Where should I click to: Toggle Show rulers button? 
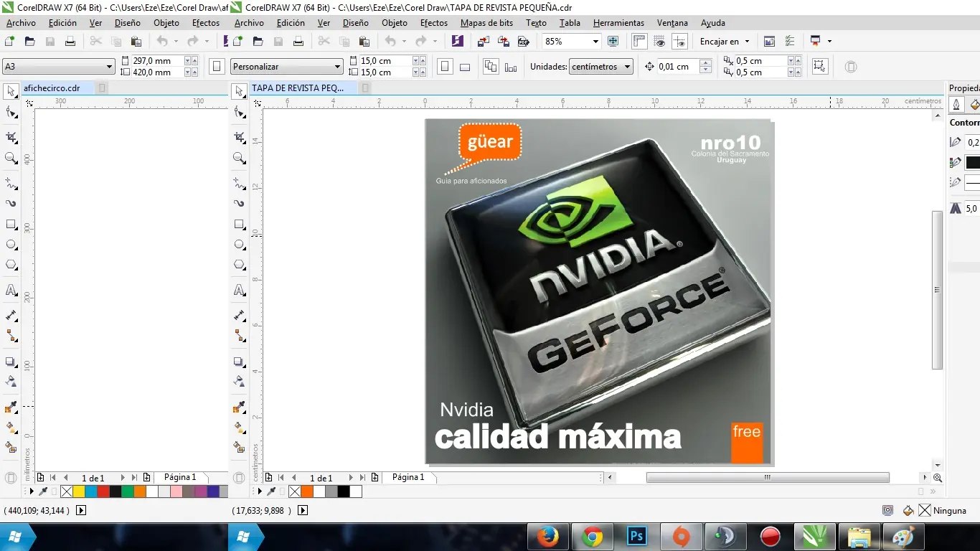(639, 42)
